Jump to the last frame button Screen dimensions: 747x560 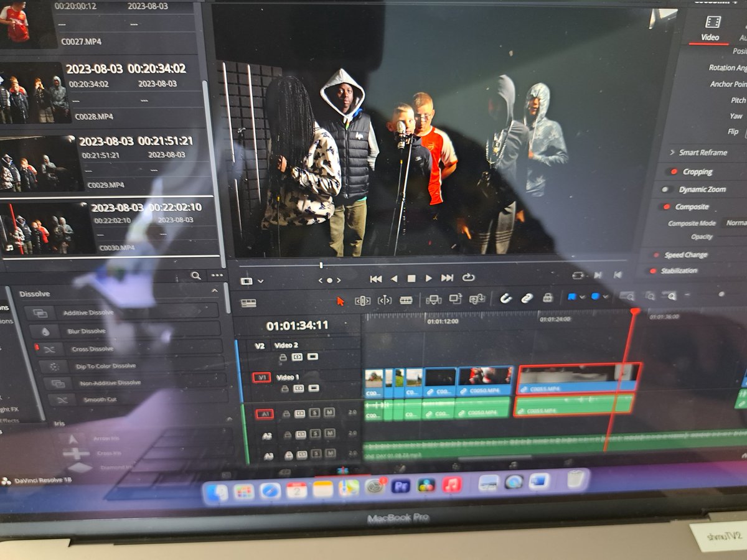tap(447, 278)
